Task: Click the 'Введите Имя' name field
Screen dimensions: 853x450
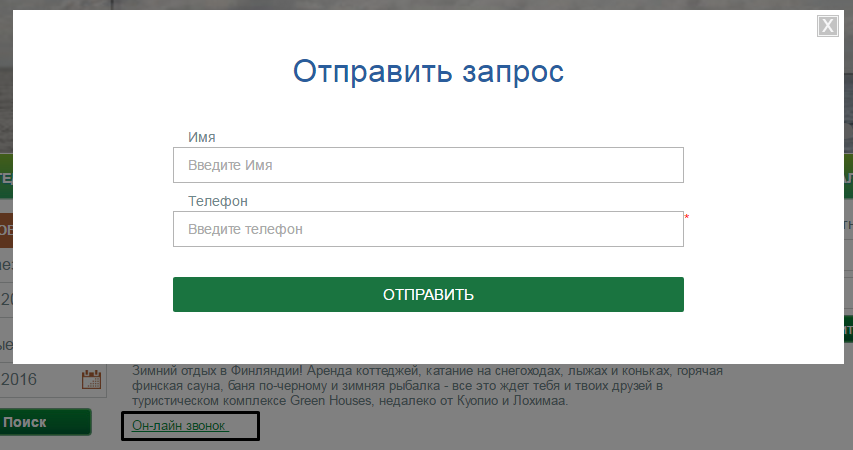Action: [428, 165]
